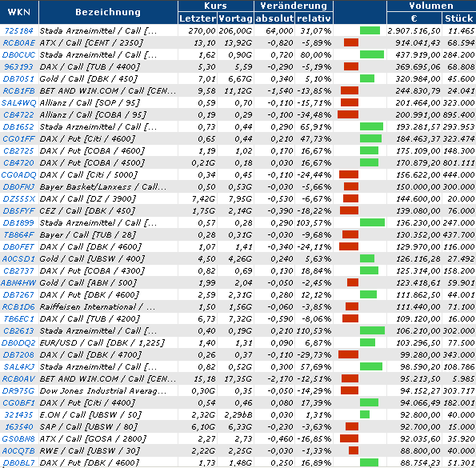The width and height of the screenshot is (476, 468).
Task: Select WKN 963193 DAX Call
Action: pos(19,66)
